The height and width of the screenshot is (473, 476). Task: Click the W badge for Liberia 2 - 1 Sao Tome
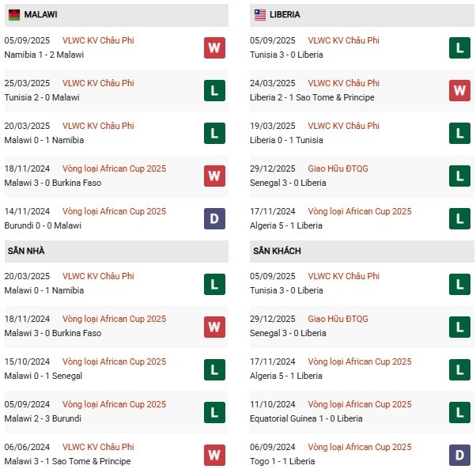pos(460,90)
